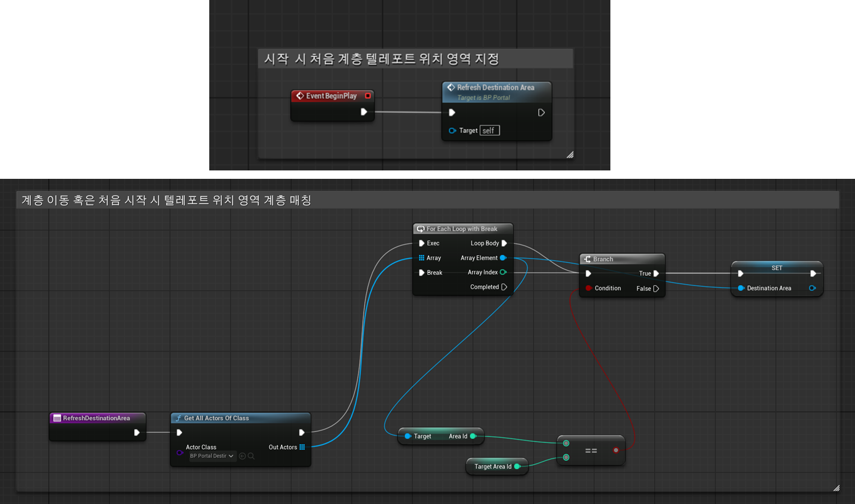Click the For Each Loop Array input pin

tap(421, 258)
